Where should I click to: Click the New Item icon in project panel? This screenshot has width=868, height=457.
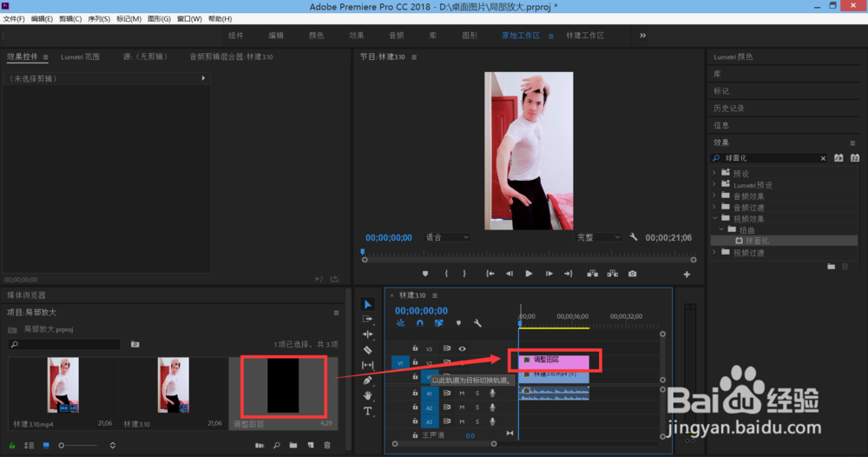point(311,446)
